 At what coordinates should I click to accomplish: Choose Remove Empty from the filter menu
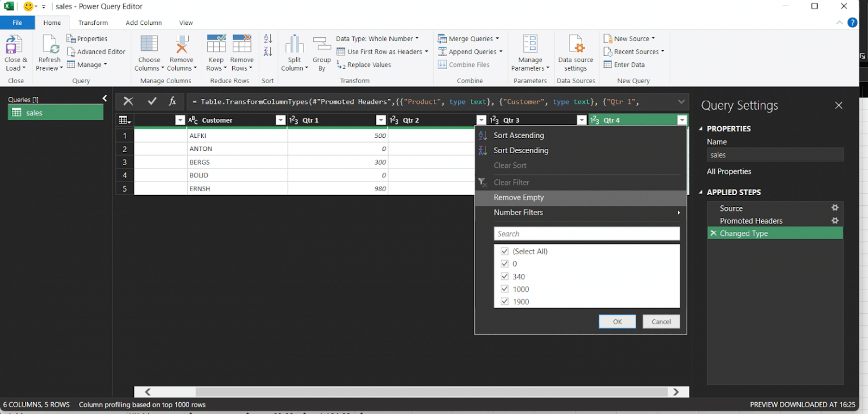coord(518,197)
